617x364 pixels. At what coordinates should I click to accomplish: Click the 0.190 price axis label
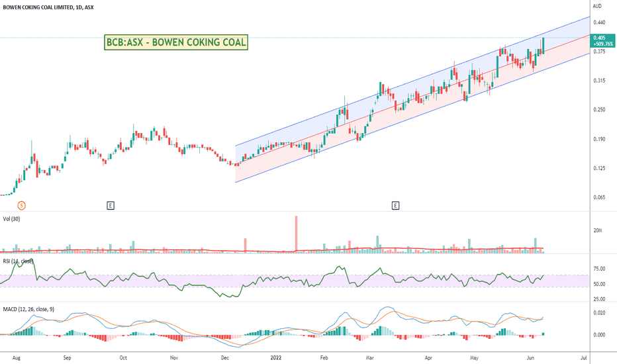599,139
